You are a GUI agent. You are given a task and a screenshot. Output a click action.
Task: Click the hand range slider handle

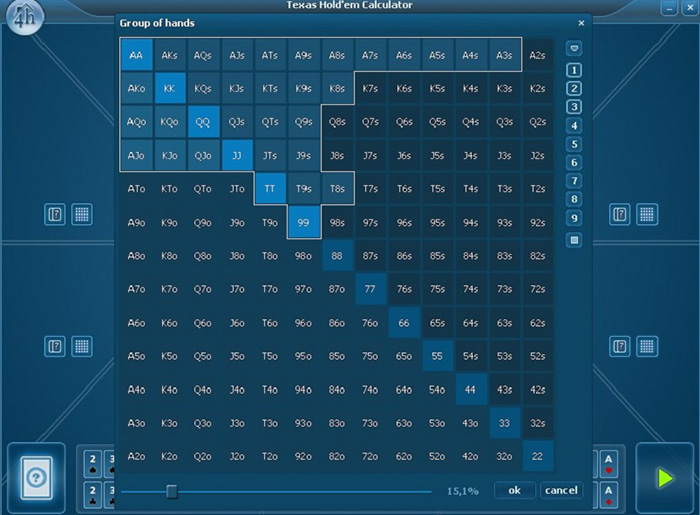coord(171,492)
